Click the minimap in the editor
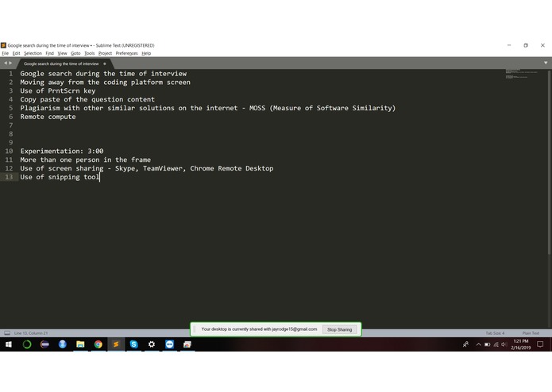The image size is (552, 392). click(522, 74)
